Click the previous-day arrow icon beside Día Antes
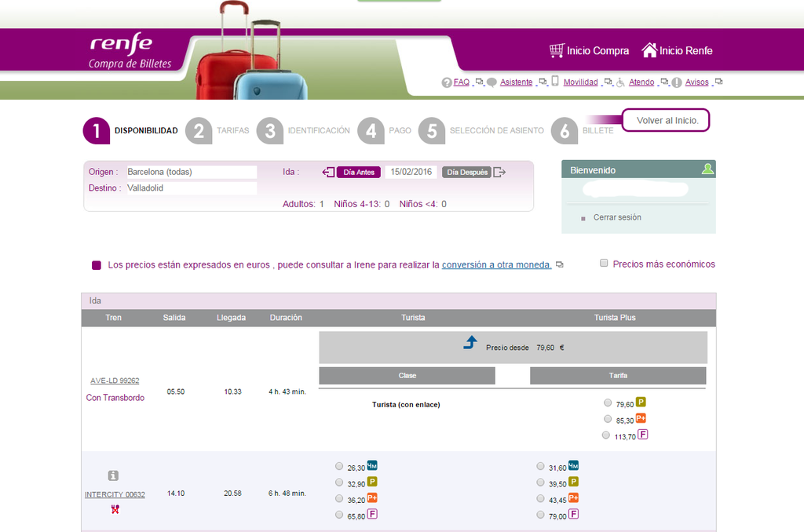This screenshot has height=532, width=804. coord(328,172)
